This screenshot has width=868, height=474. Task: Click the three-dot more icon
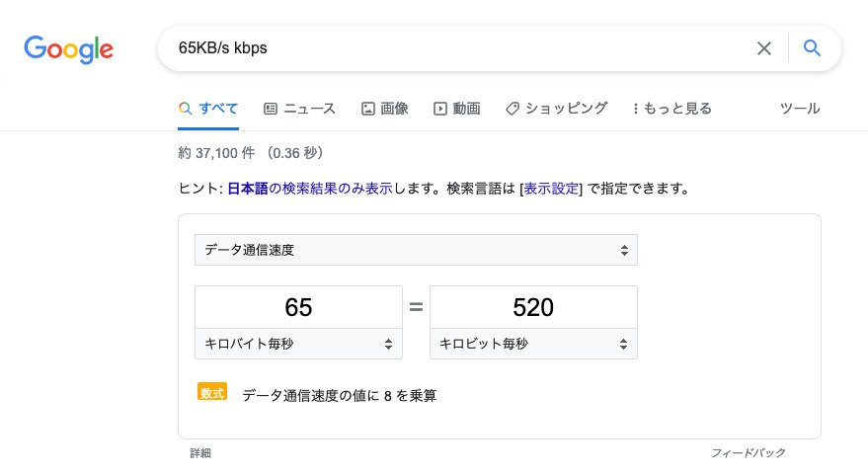click(x=635, y=109)
